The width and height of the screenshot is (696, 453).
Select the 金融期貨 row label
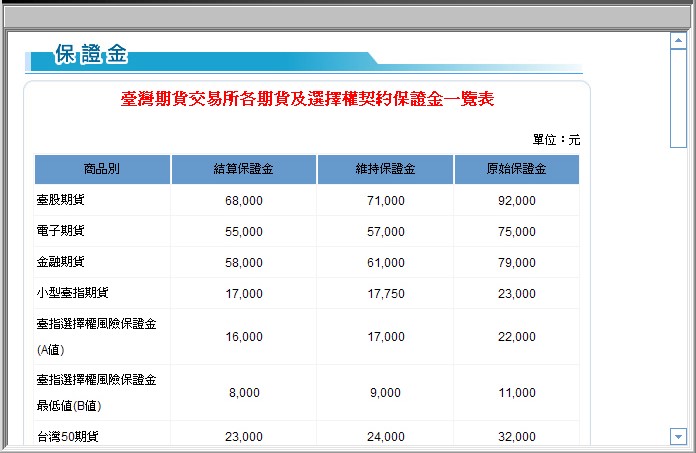(x=60, y=262)
